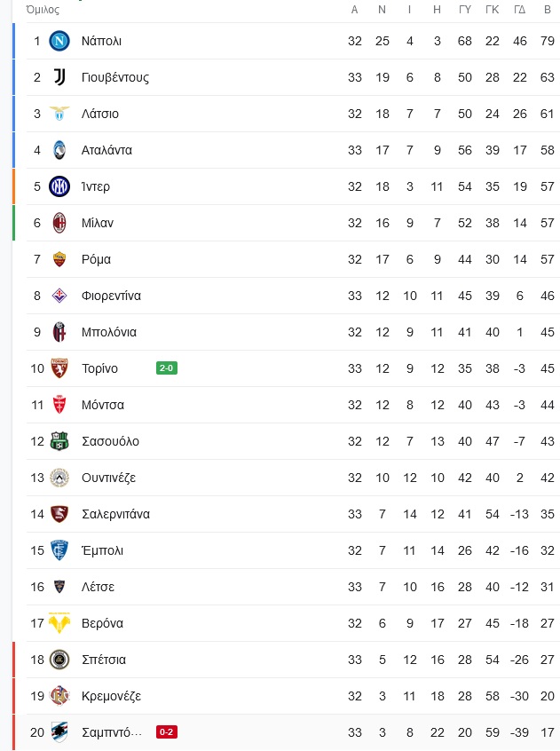The width and height of the screenshot is (560, 751).
Task: Select the Σαλερνιτάνα team name
Action: click(116, 514)
